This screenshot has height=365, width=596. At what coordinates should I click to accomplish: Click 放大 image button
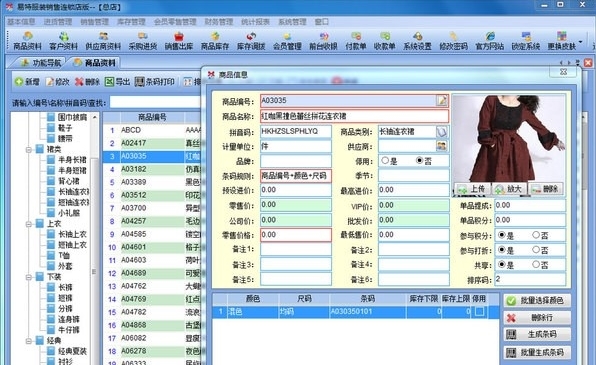pyautogui.click(x=508, y=189)
